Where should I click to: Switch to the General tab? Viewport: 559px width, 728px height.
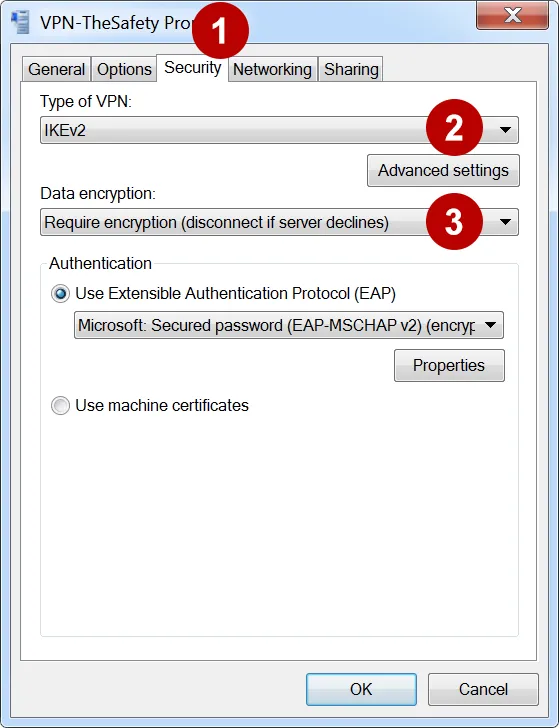click(56, 70)
